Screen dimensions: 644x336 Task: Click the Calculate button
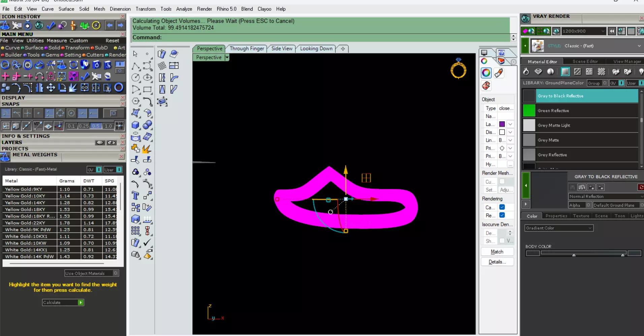click(63, 302)
